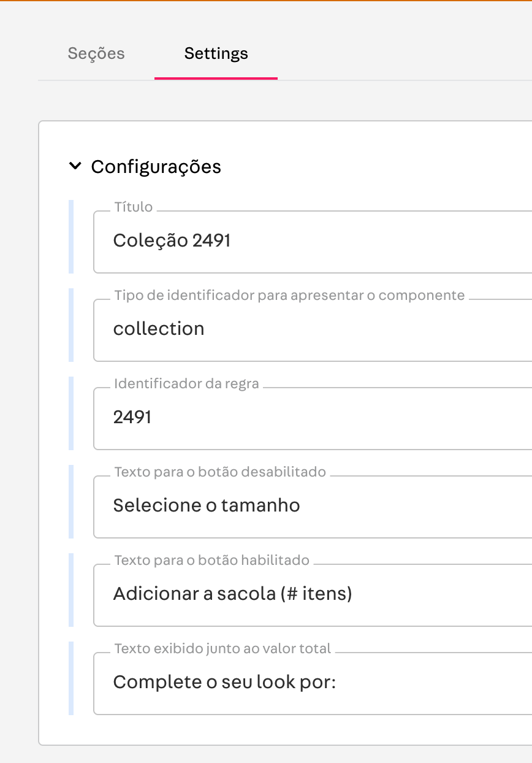Focus the Identificador da regra input

tap(313, 418)
